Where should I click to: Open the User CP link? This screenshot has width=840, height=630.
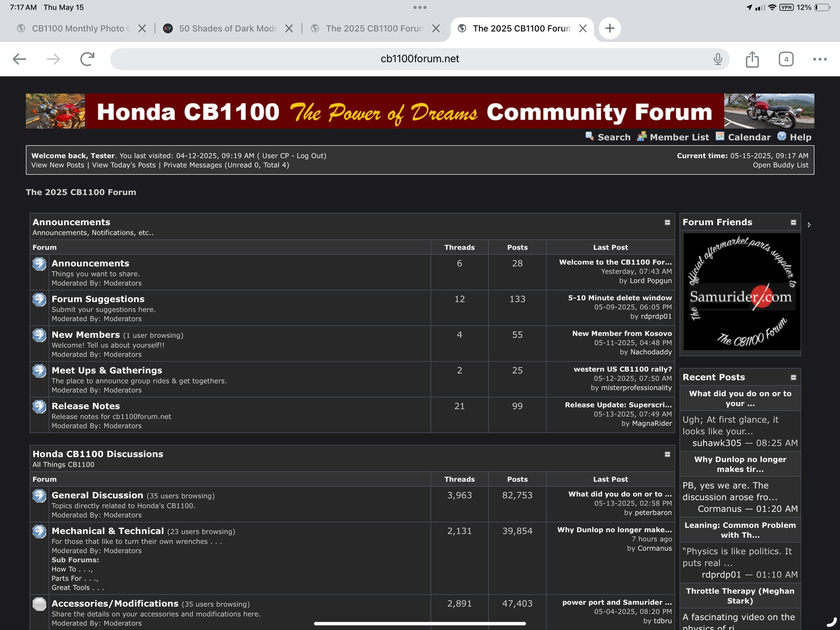(275, 156)
